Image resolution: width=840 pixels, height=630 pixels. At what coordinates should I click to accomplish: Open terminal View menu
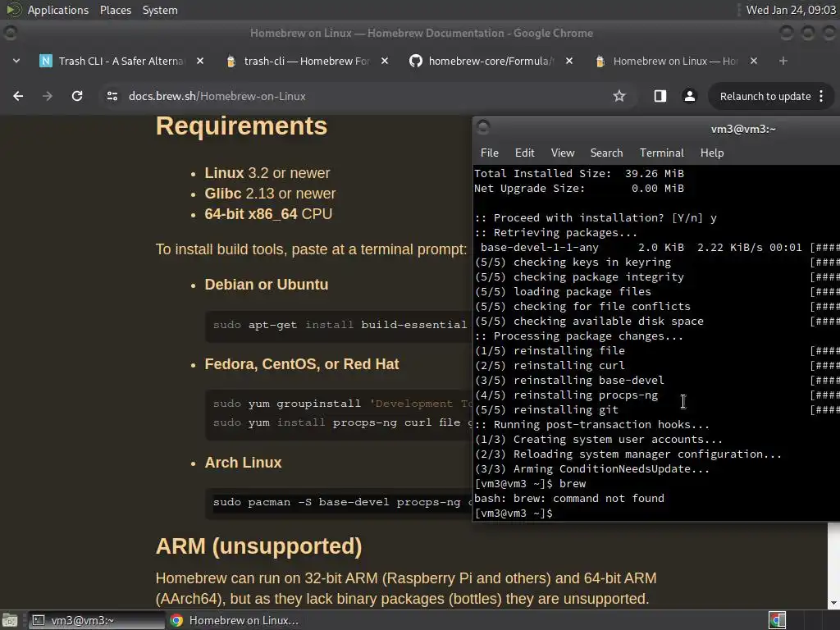tap(563, 153)
